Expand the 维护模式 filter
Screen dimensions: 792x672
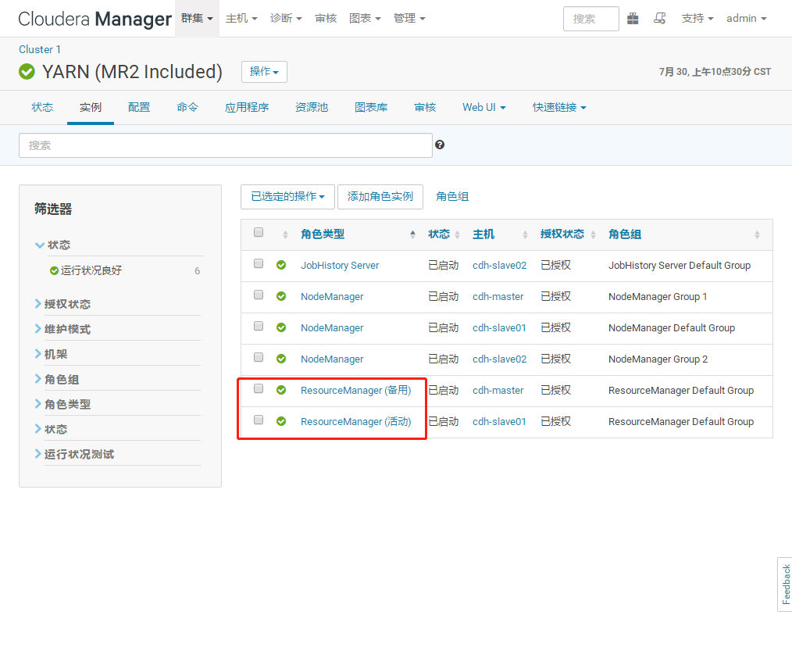(x=62, y=330)
